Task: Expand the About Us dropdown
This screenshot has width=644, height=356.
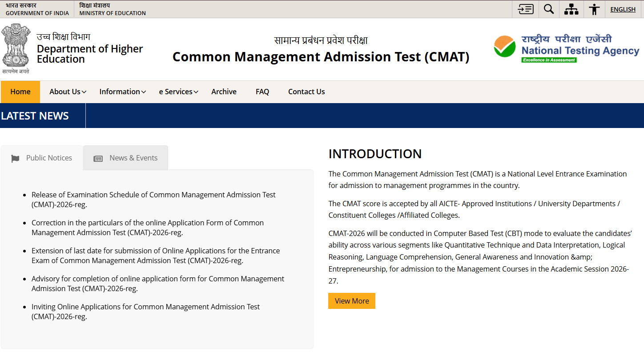Action: pyautogui.click(x=65, y=92)
